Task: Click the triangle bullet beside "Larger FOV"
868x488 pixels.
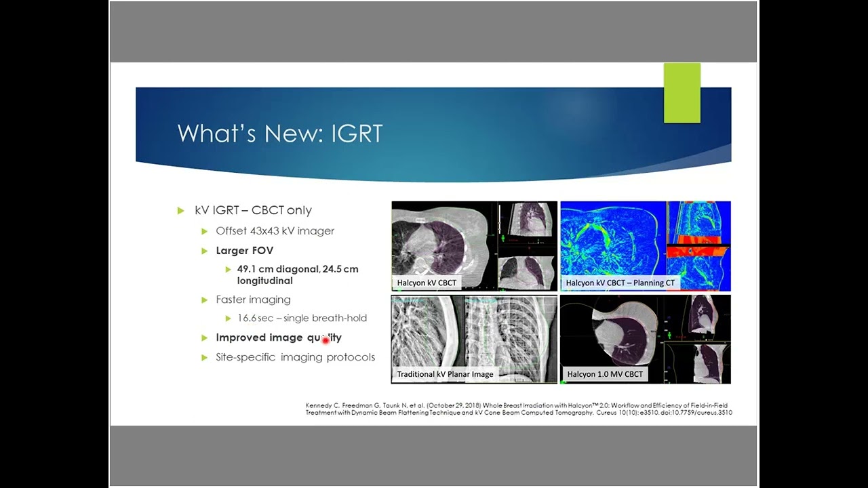Action: click(204, 251)
